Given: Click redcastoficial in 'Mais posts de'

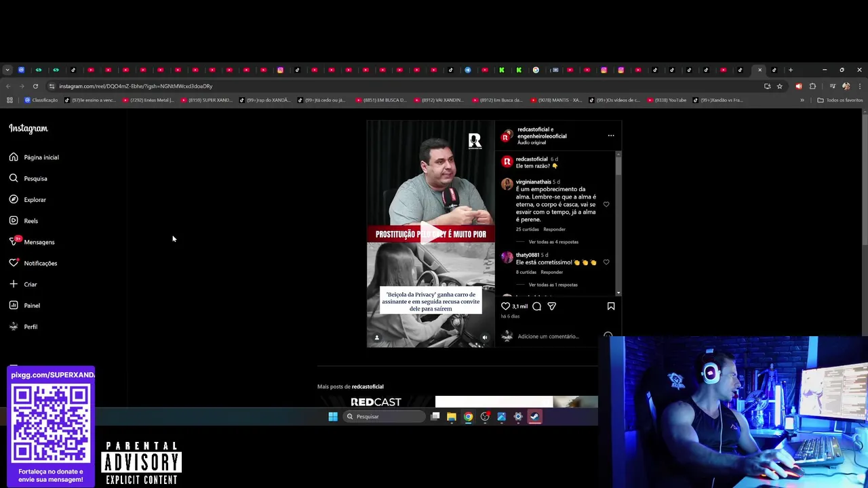Looking at the screenshot, I should [368, 386].
